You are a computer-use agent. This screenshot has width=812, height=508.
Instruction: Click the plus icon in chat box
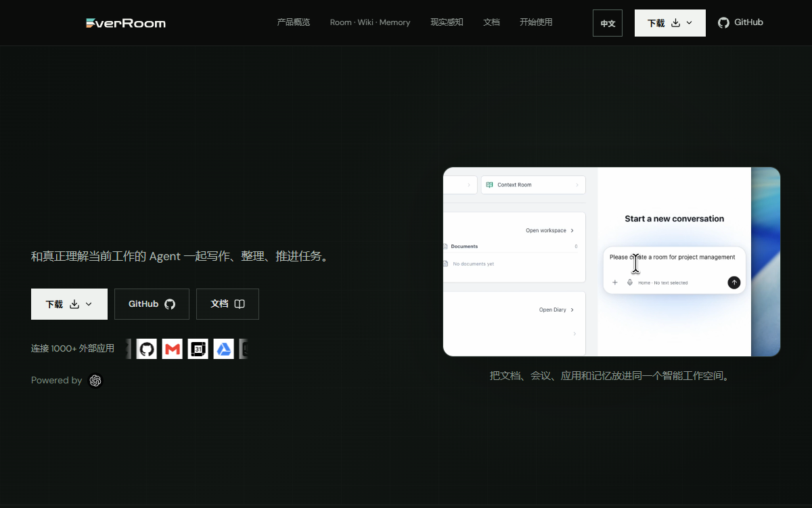click(x=615, y=282)
